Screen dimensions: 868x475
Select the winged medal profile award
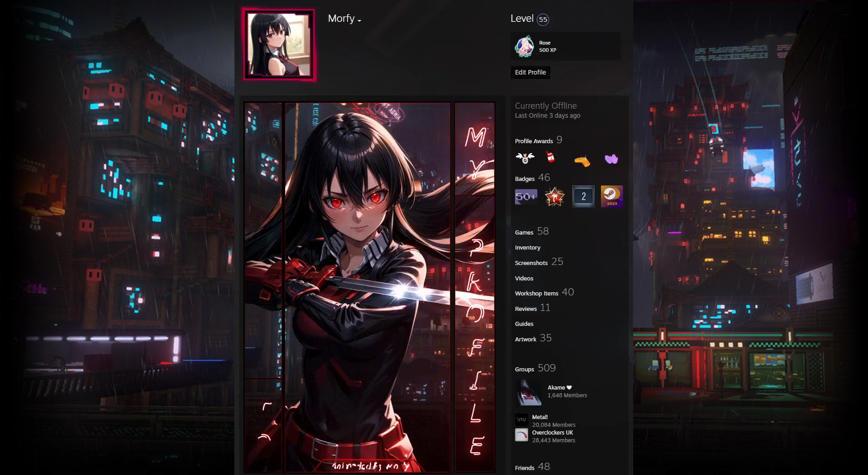click(x=525, y=158)
